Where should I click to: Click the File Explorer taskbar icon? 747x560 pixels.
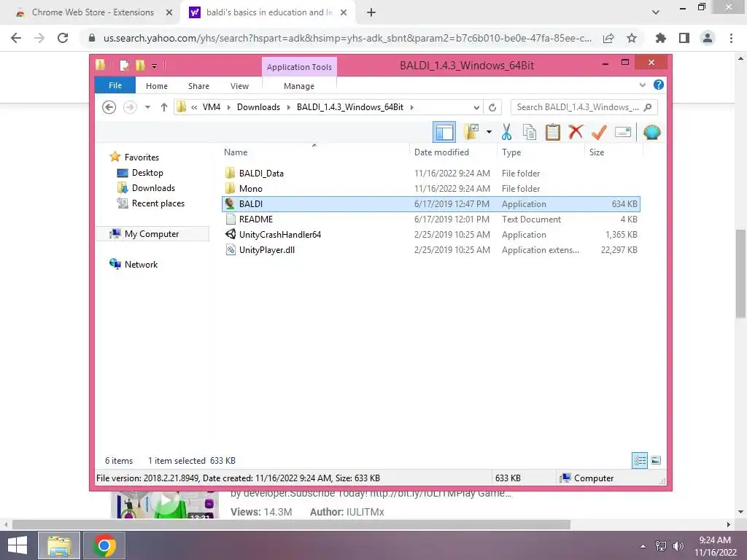point(59,545)
